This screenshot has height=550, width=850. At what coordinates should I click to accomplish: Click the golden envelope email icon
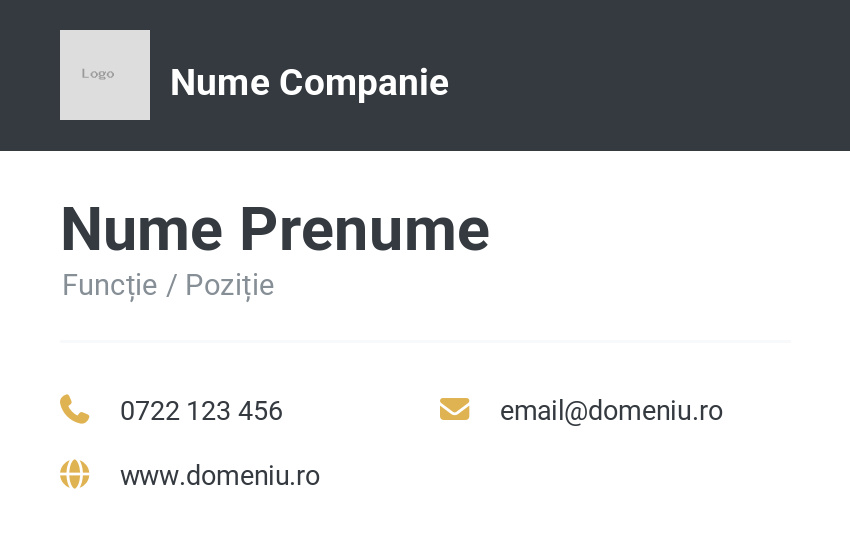[x=454, y=409]
